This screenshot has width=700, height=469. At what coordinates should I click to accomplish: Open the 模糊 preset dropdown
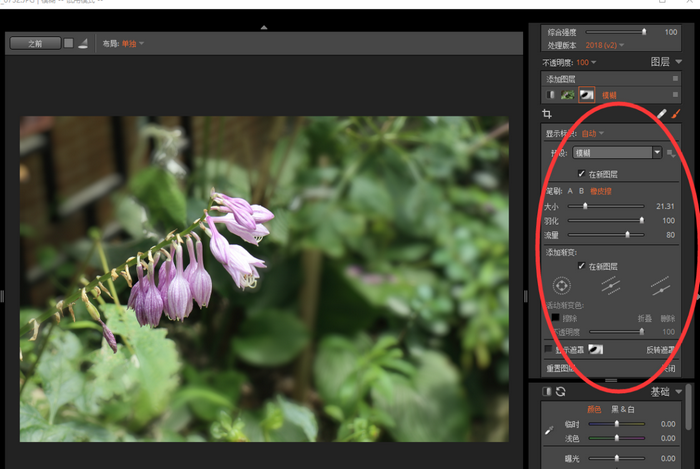coord(657,152)
